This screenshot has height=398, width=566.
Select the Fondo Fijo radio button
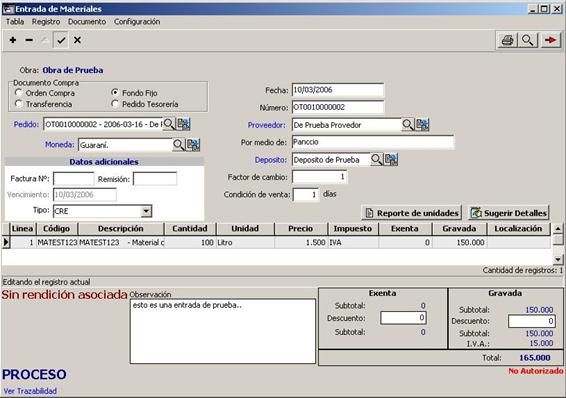pos(115,93)
